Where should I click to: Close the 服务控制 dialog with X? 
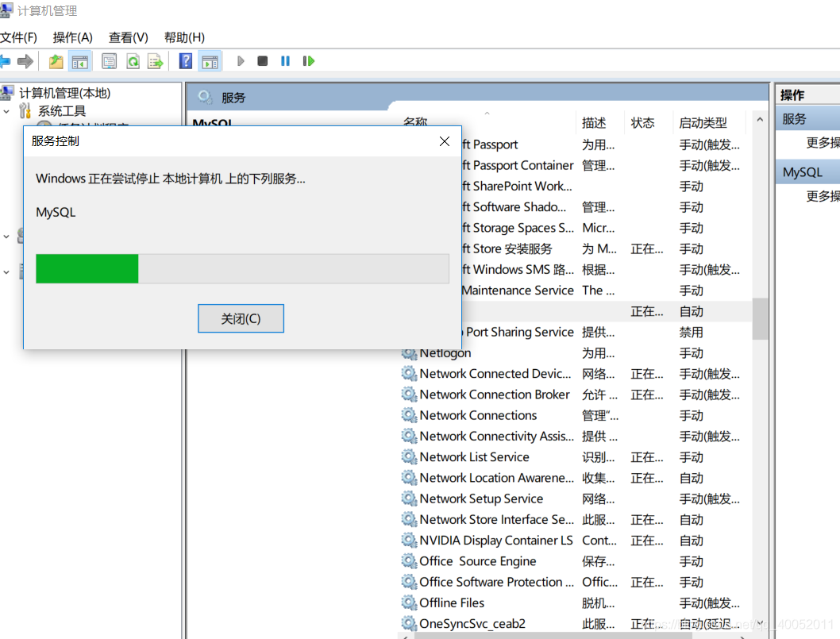[444, 141]
